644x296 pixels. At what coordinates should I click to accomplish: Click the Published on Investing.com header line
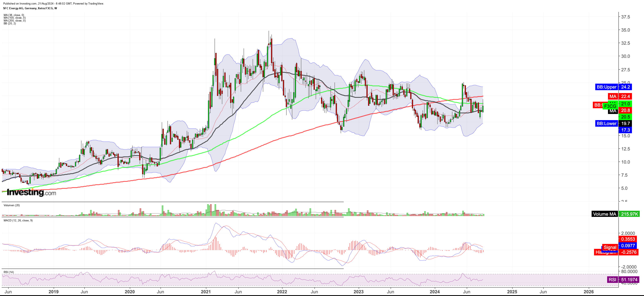click(x=53, y=3)
